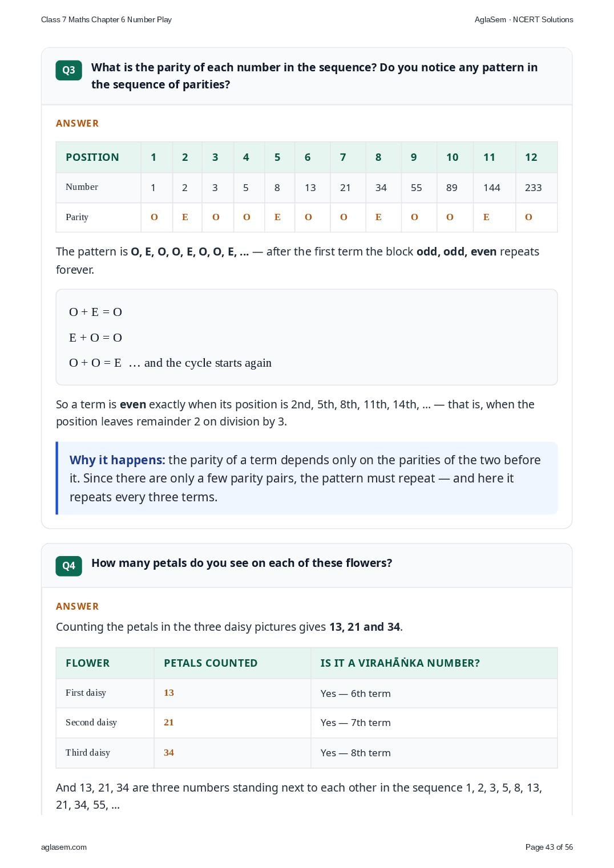Click the Q3 question badge
614x868 pixels.
click(x=68, y=70)
